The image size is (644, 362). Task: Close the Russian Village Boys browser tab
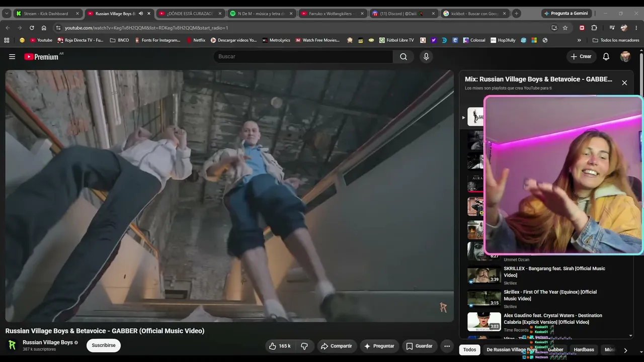[149, 14]
